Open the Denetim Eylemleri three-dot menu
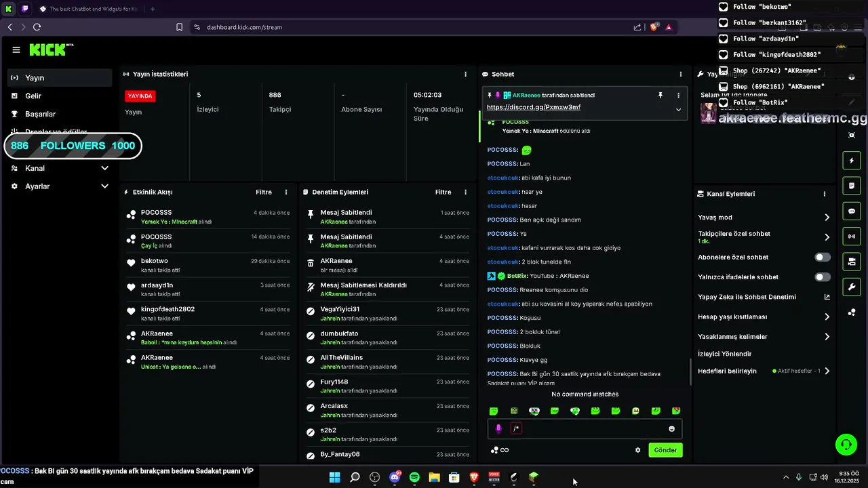Image resolution: width=868 pixels, height=488 pixels. [465, 192]
